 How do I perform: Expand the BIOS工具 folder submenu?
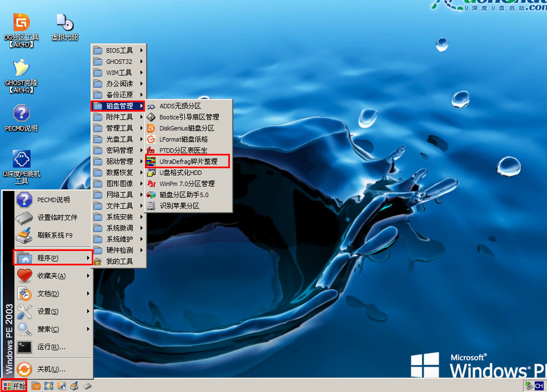tap(118, 51)
